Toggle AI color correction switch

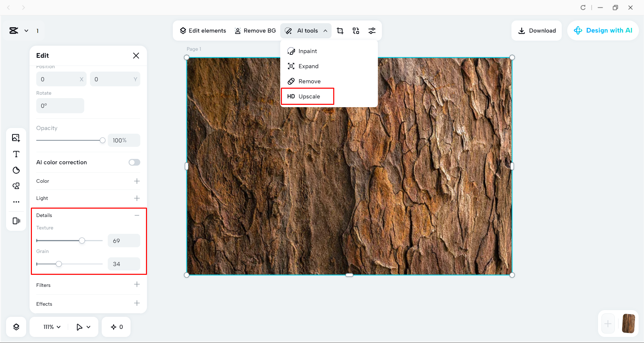click(134, 162)
